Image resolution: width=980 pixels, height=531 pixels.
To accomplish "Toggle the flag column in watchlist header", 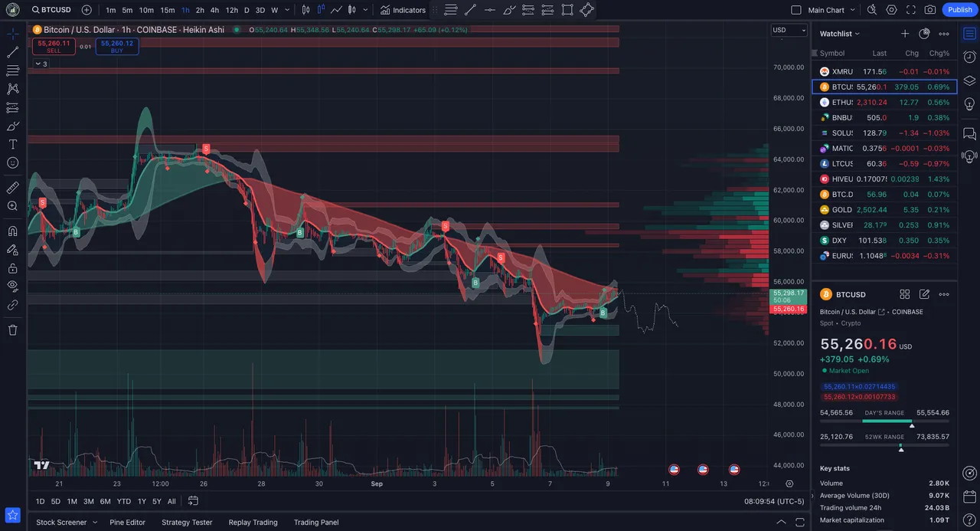I will pos(815,54).
